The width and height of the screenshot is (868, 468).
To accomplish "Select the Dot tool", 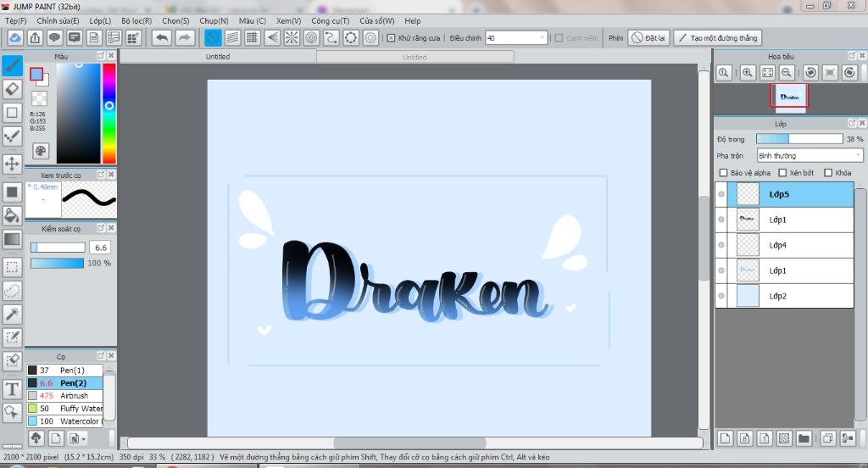I will (x=12, y=136).
